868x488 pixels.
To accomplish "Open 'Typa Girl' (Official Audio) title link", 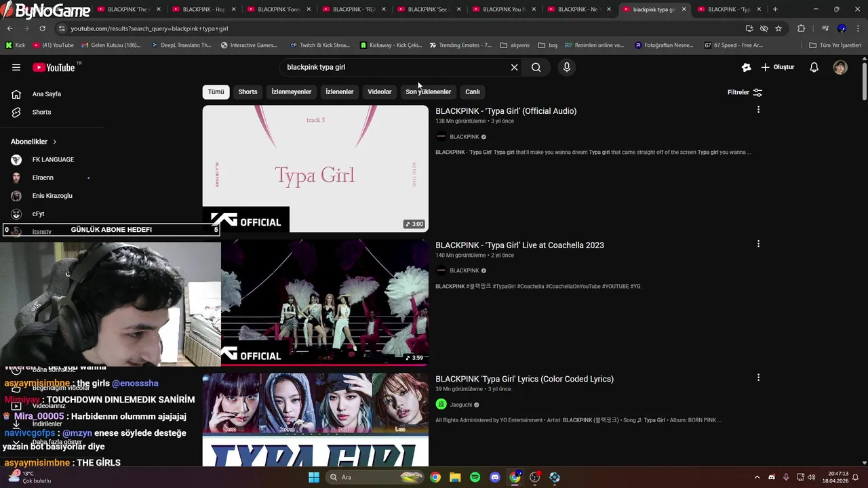I will [x=506, y=111].
